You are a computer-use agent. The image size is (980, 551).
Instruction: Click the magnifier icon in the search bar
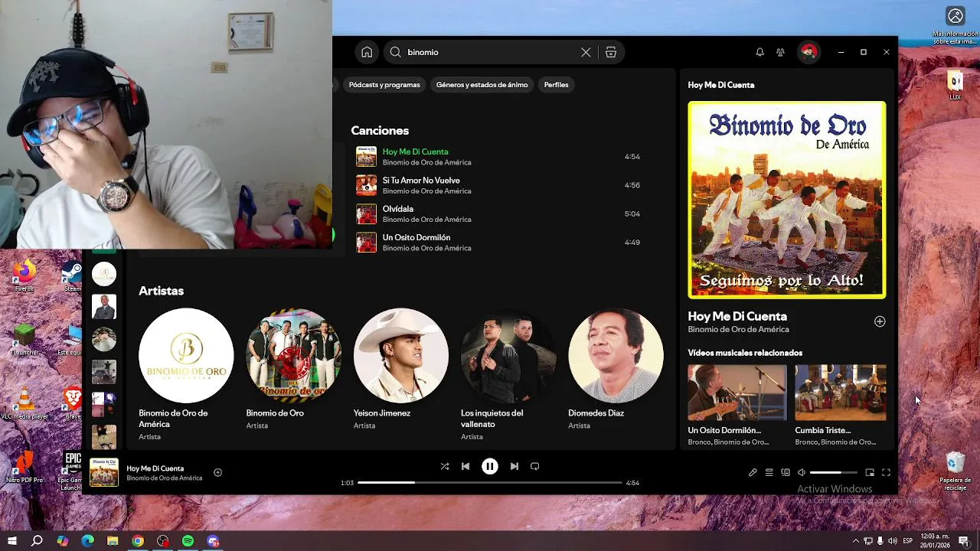point(395,52)
